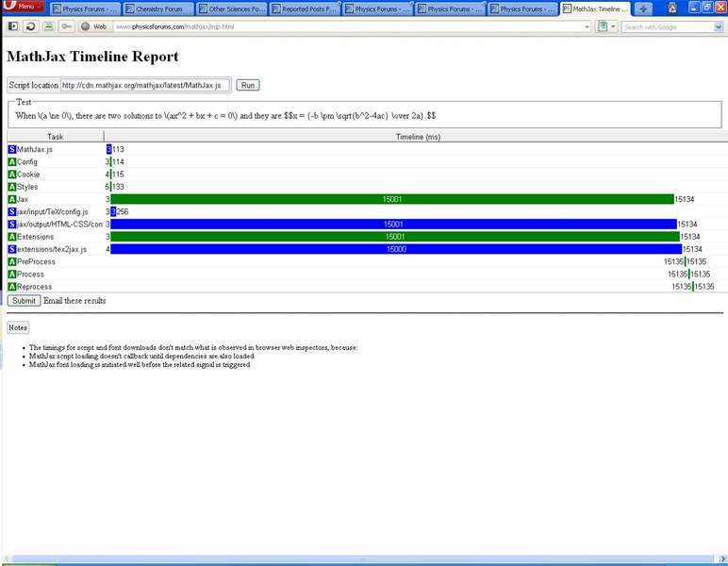Switch to the Other Sciences Forum tab
The width and height of the screenshot is (728, 566).
point(232,8)
